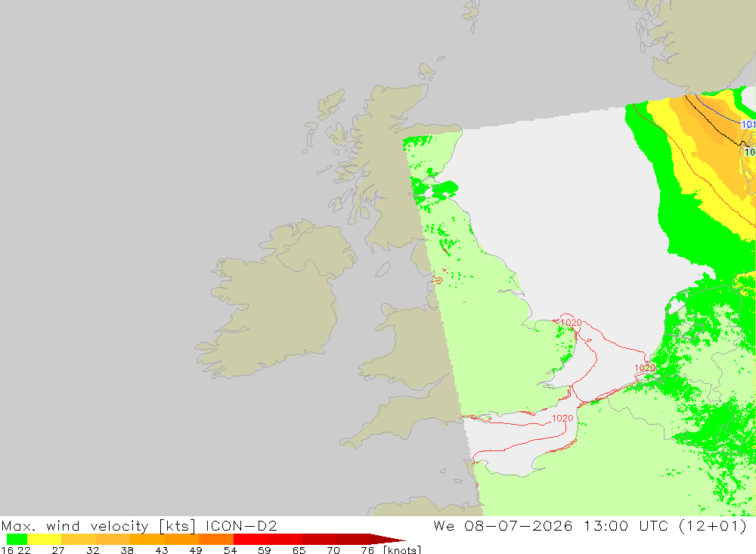This screenshot has width=756, height=554.
Task: Click the legend value '59'
Action: [264, 550]
